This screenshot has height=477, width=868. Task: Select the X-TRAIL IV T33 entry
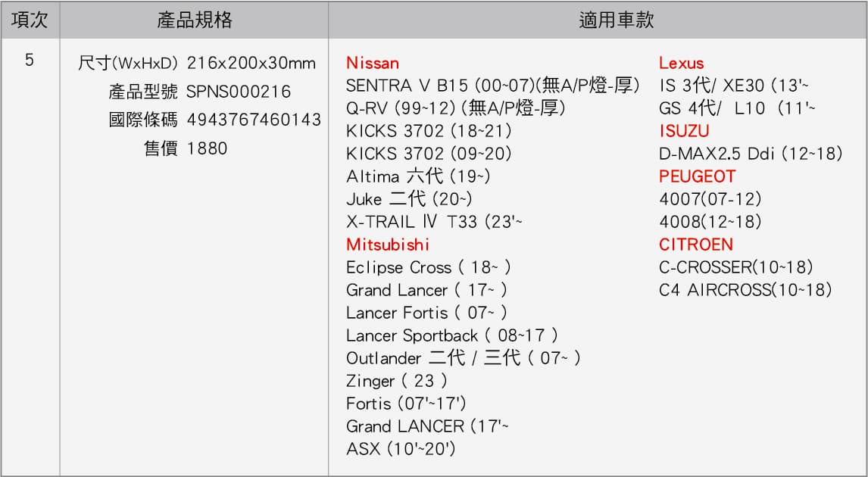pyautogui.click(x=434, y=222)
